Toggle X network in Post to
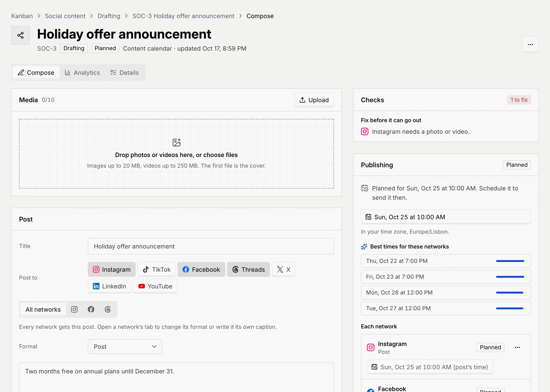The image size is (550, 392). coord(283,269)
